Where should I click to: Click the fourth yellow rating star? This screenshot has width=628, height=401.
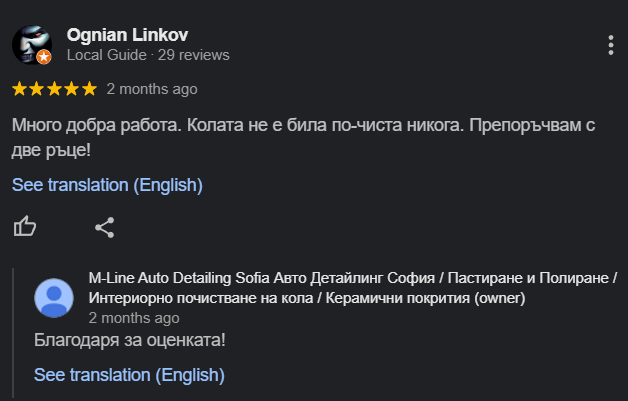(72, 89)
